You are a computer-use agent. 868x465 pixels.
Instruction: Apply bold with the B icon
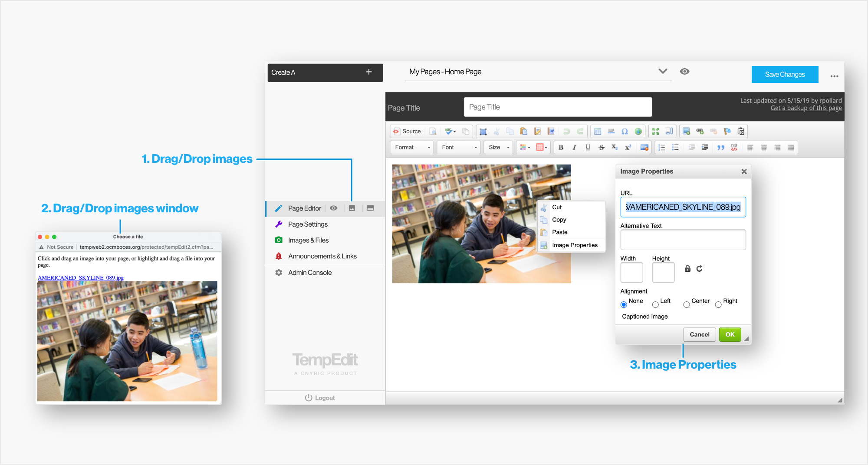pos(561,147)
